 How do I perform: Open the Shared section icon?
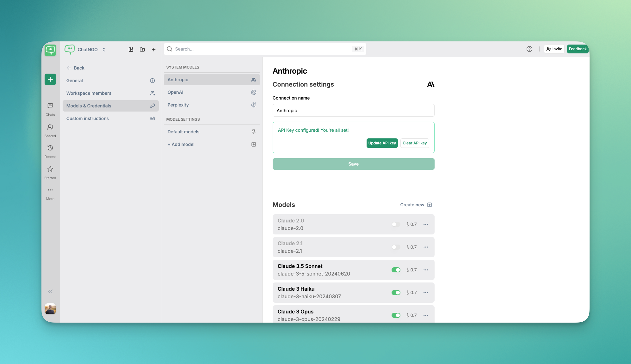coord(50,127)
